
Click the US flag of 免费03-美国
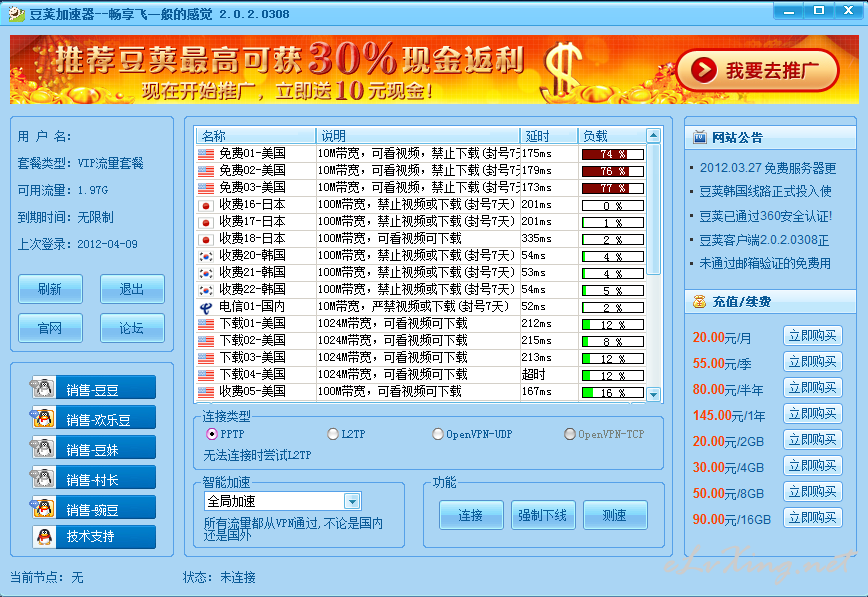coord(206,188)
